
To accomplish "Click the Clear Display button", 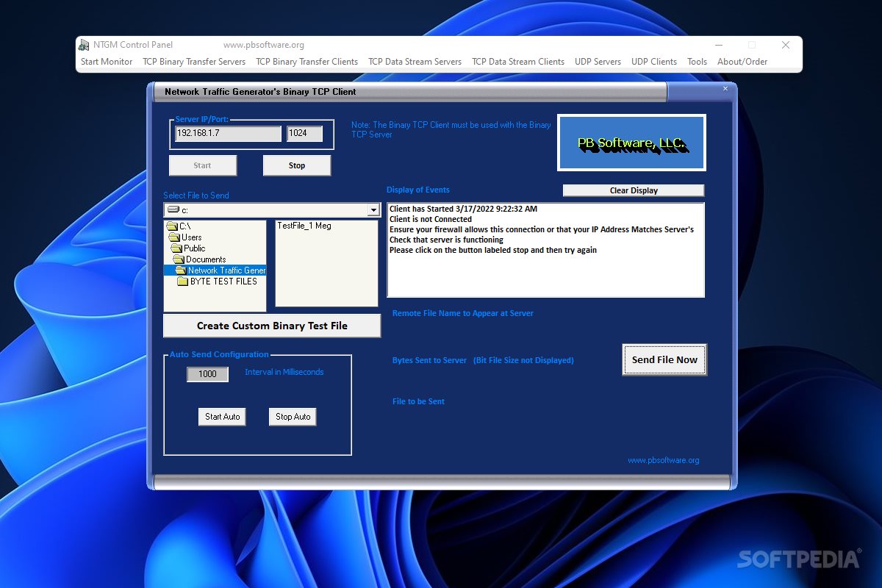I will click(634, 190).
